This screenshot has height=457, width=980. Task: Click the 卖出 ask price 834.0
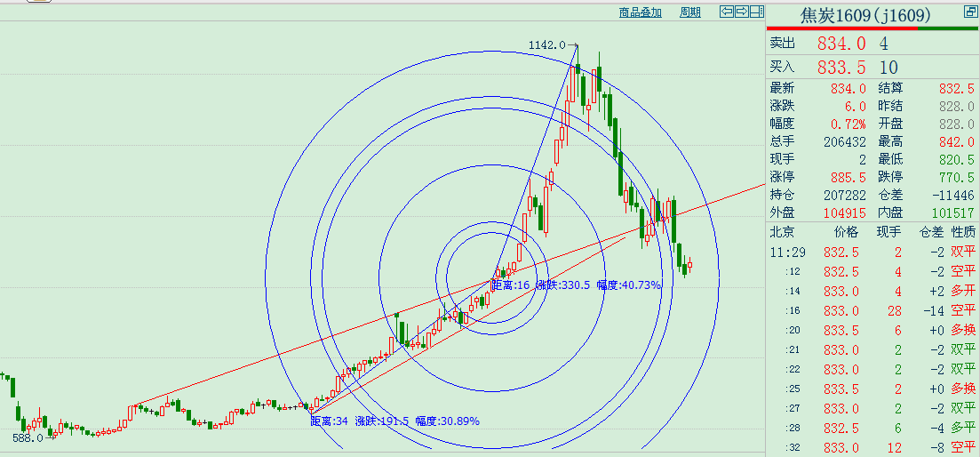(x=841, y=44)
